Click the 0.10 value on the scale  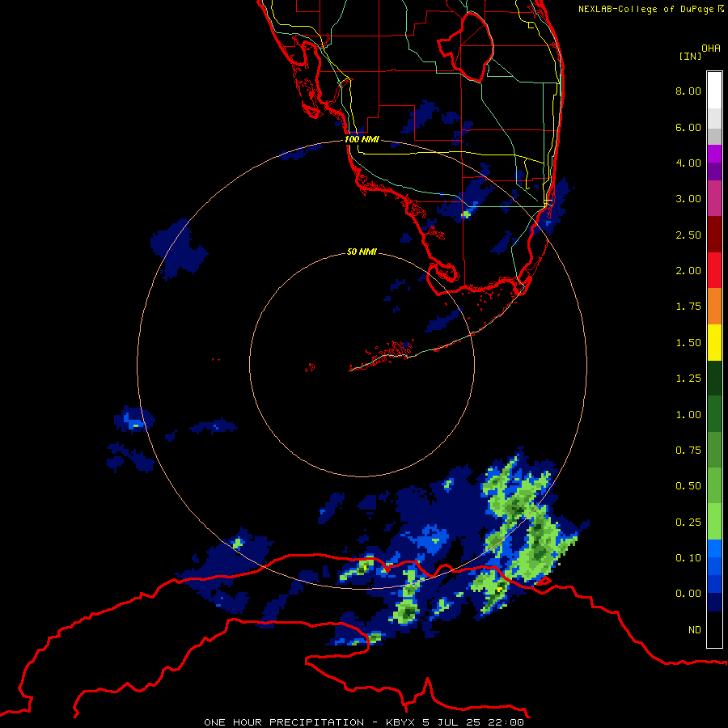coord(688,558)
